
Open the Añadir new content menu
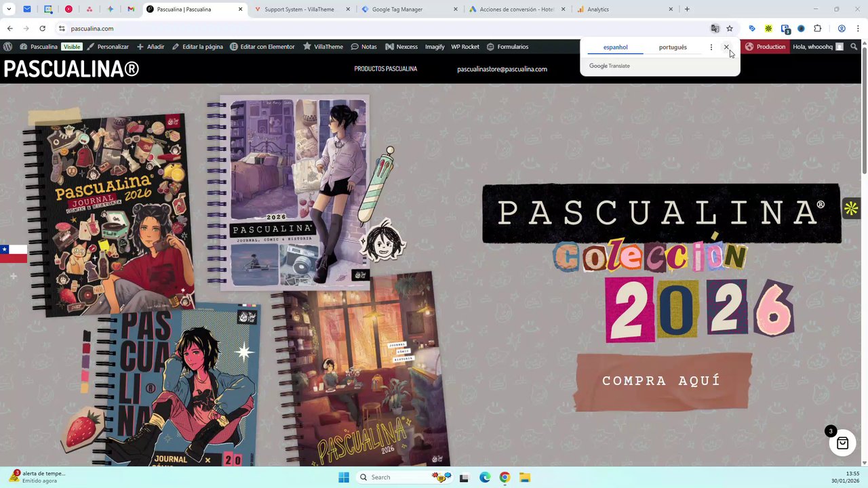point(151,47)
